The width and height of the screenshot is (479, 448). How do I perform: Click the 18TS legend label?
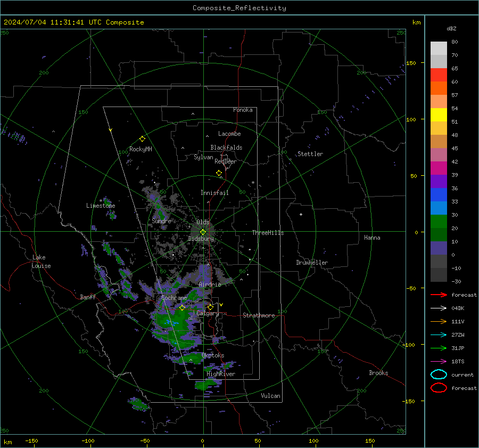click(x=458, y=362)
